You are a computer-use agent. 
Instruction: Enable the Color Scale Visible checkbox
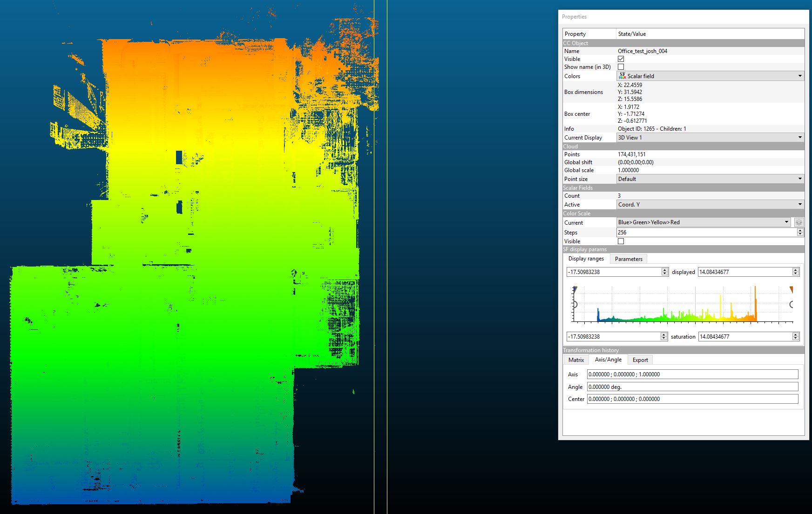[x=621, y=241]
